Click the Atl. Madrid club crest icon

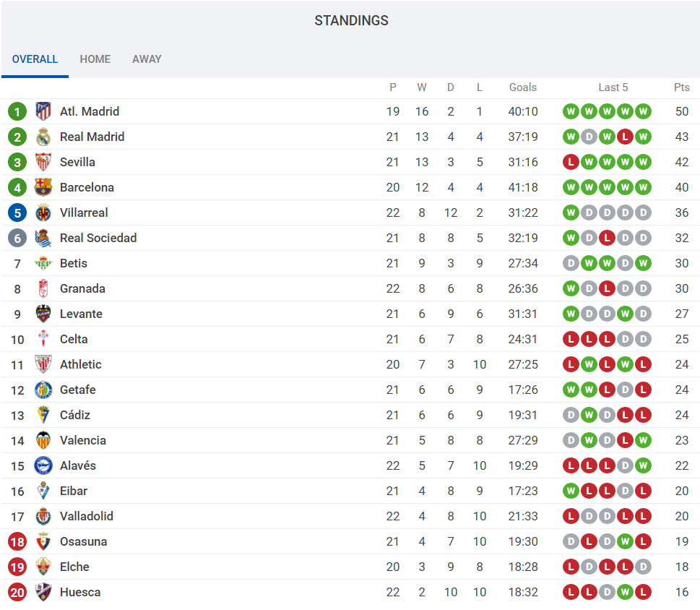(x=43, y=111)
